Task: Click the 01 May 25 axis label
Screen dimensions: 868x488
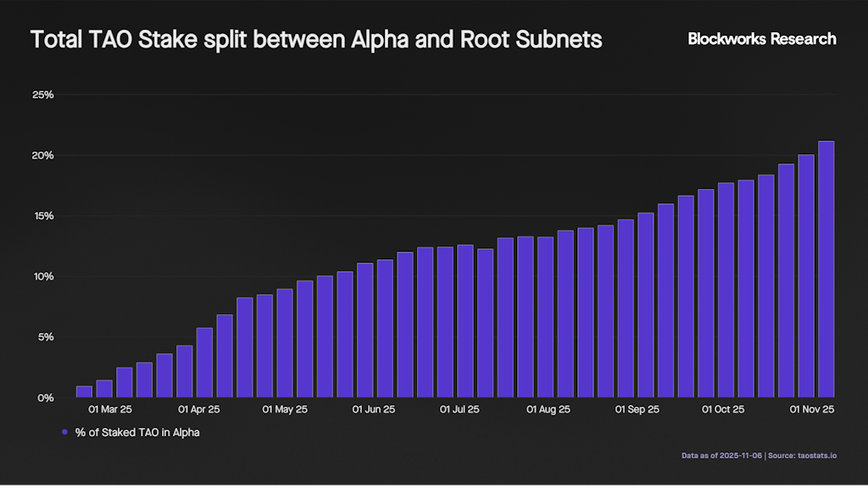Action: tap(285, 409)
